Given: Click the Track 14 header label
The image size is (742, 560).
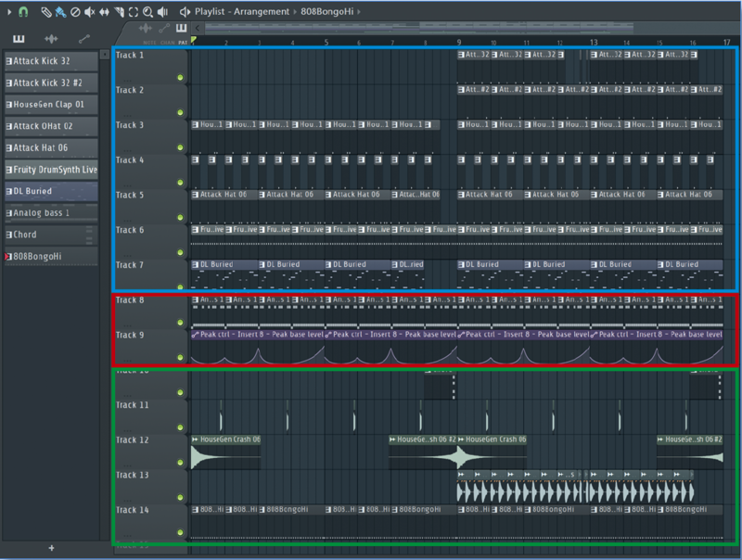Looking at the screenshot, I should [132, 510].
